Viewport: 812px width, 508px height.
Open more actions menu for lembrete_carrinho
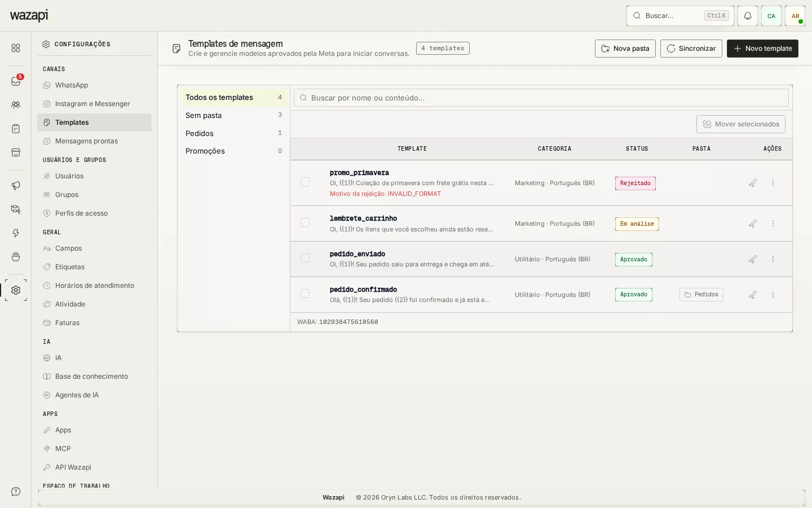773,224
